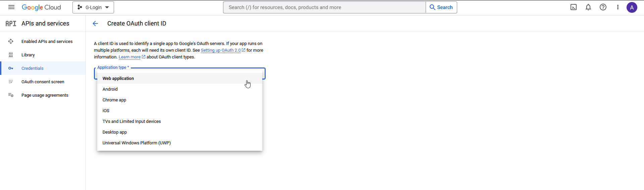This screenshot has height=190, width=644.
Task: Choose TVs and Limited Input devices option
Action: click(x=180, y=121)
